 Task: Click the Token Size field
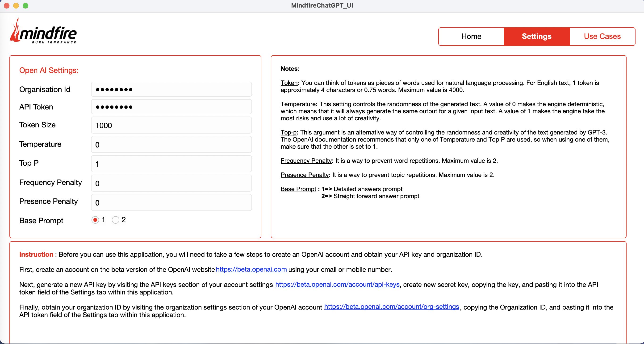point(171,125)
